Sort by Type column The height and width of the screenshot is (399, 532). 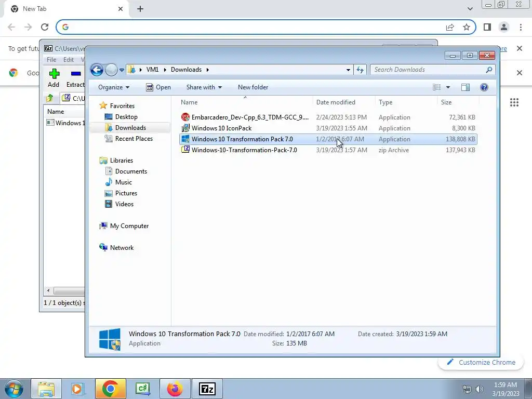point(406,102)
